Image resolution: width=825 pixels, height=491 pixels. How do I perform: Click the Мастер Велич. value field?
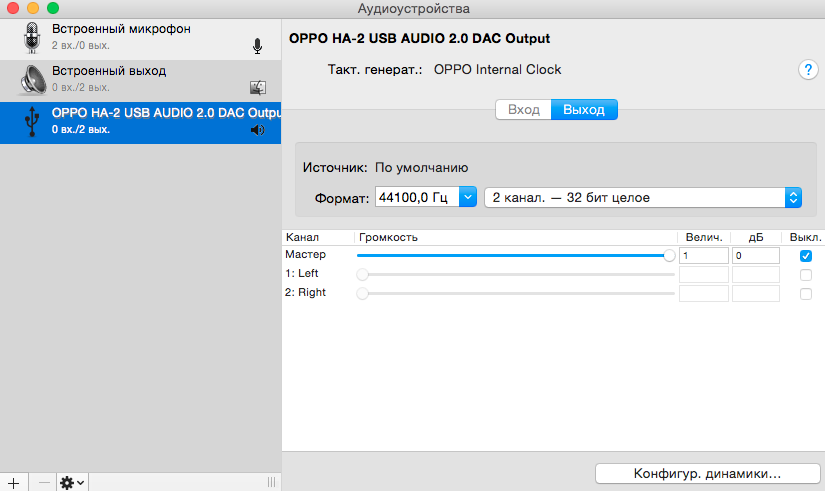(x=703, y=255)
